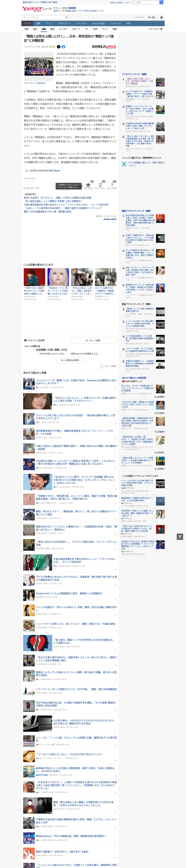
Task: Click the AFPBB News source link
Action: [53, 171]
